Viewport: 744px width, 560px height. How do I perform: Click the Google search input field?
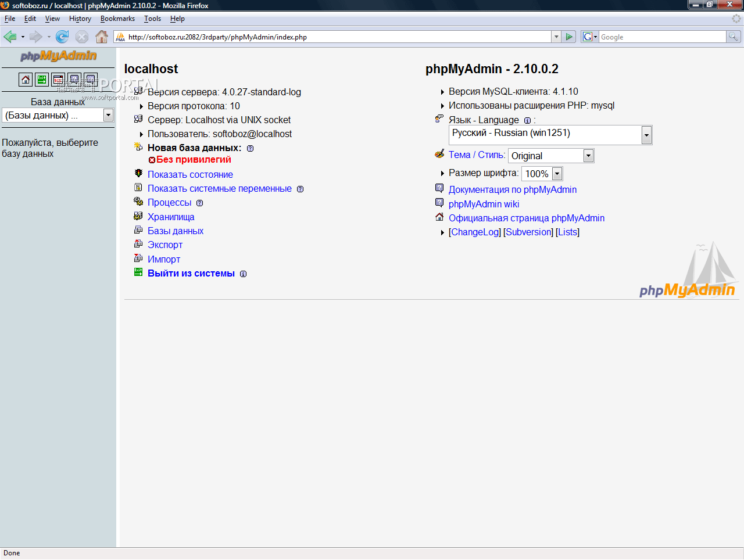pos(663,37)
